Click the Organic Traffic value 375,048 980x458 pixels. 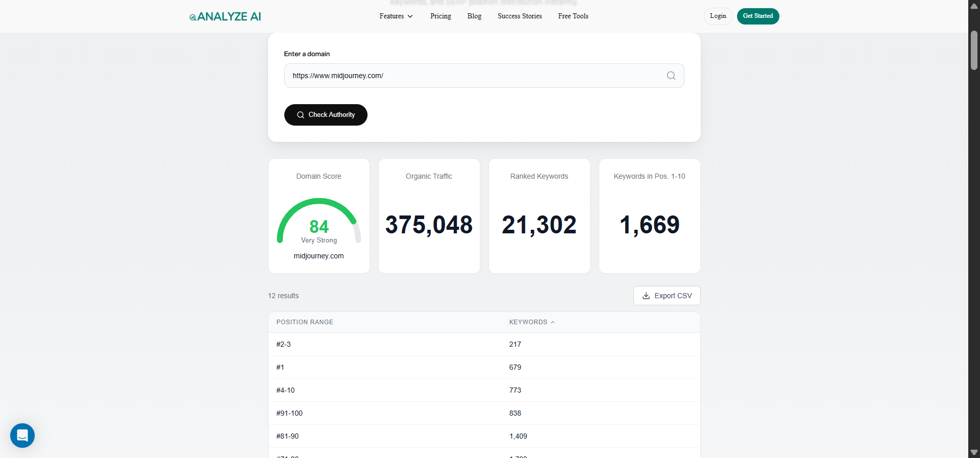(429, 225)
